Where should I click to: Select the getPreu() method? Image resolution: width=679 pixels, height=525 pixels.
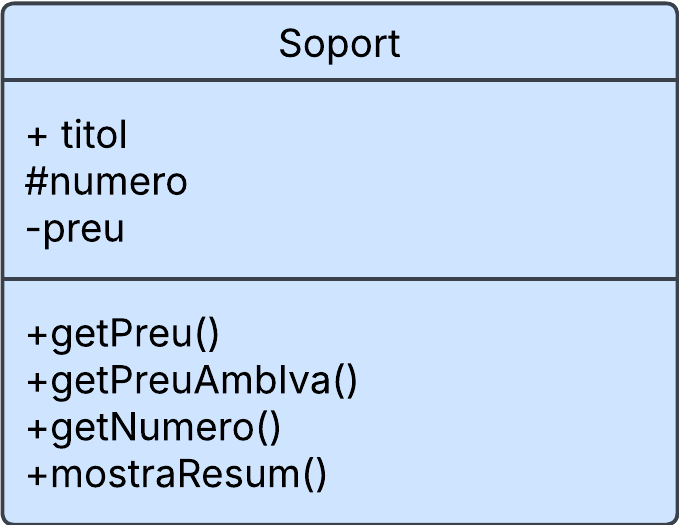click(122, 333)
